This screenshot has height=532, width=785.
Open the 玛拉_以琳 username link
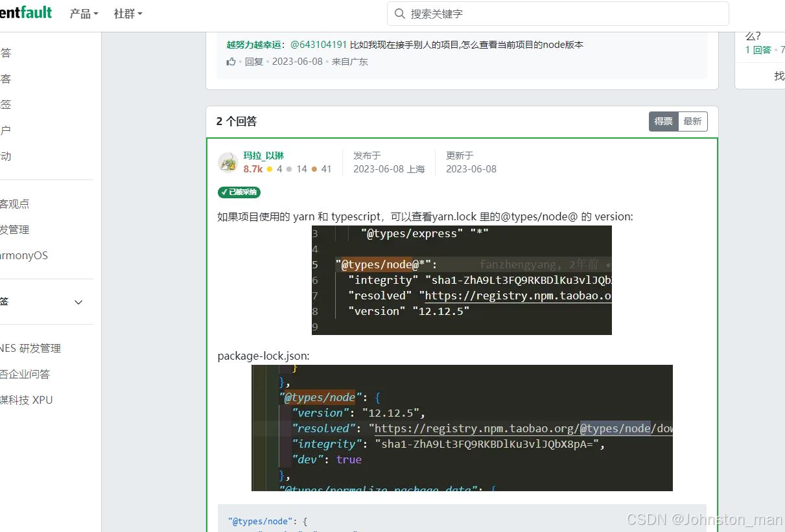263,156
